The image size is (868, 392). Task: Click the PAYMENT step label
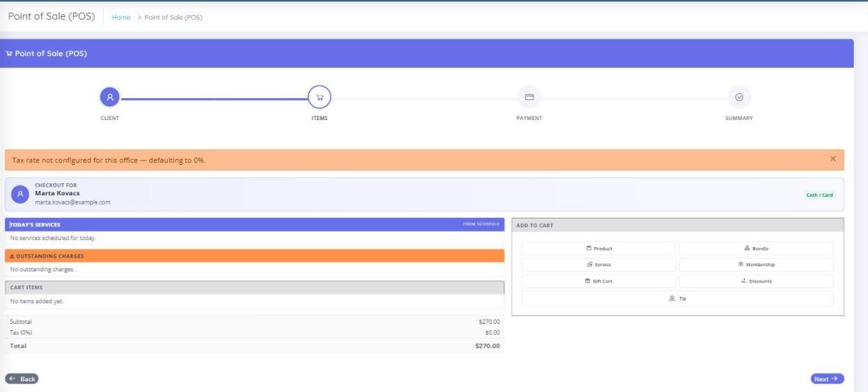coord(529,118)
